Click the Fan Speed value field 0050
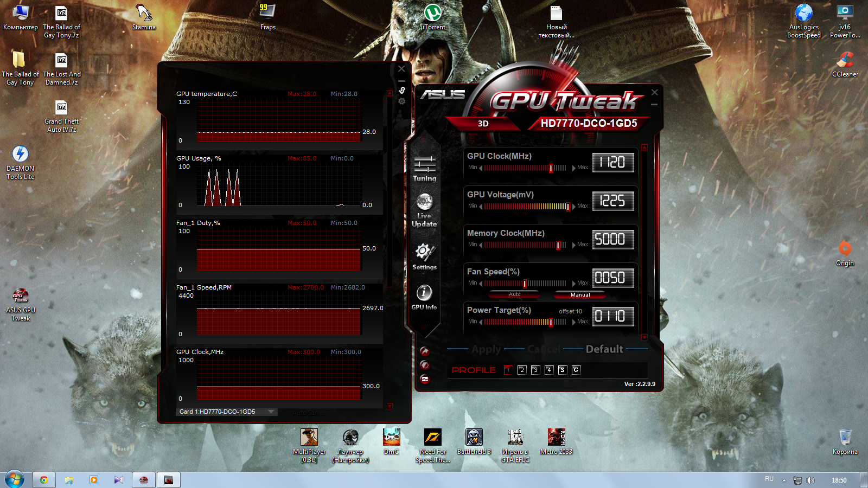Image resolution: width=868 pixels, height=488 pixels. tap(613, 278)
